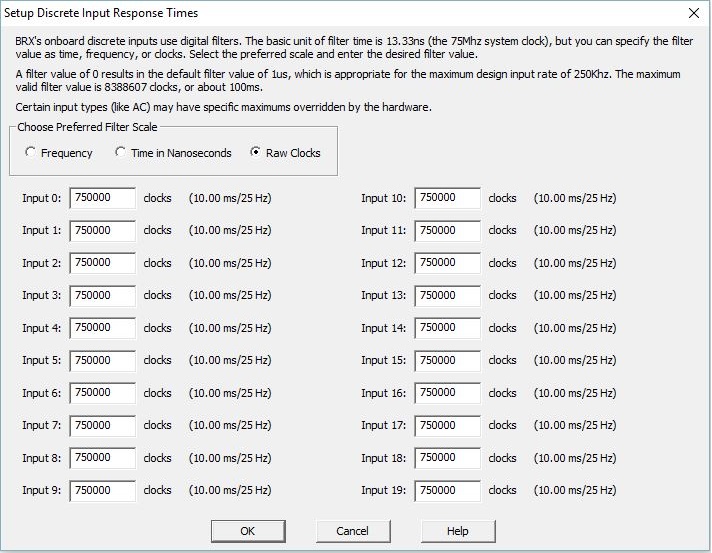712x553 pixels.
Task: Click the Input 19 clocks field
Action: click(447, 491)
